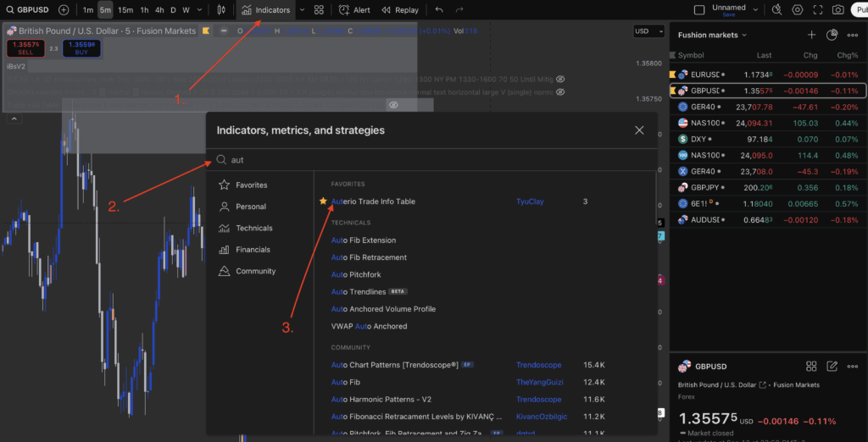Click the candlestick chart type icon
The image size is (868, 442).
click(221, 10)
